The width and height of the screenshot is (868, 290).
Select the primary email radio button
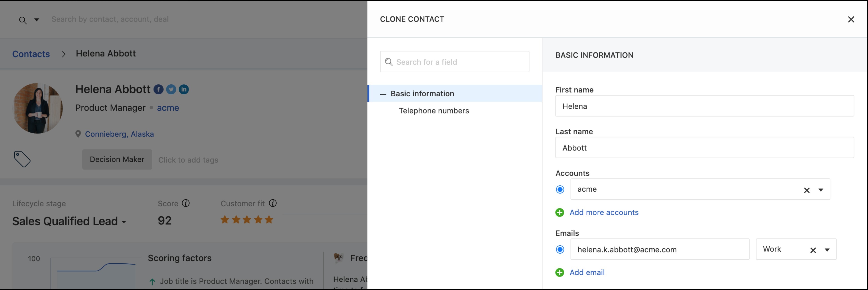click(x=560, y=250)
